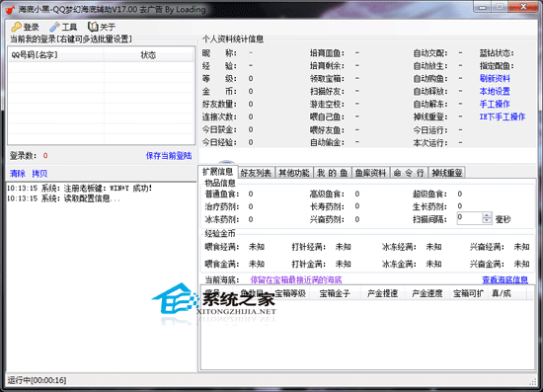This screenshot has height=392, width=543.
Task: Click the book icon beside 关于
Action: (x=93, y=27)
